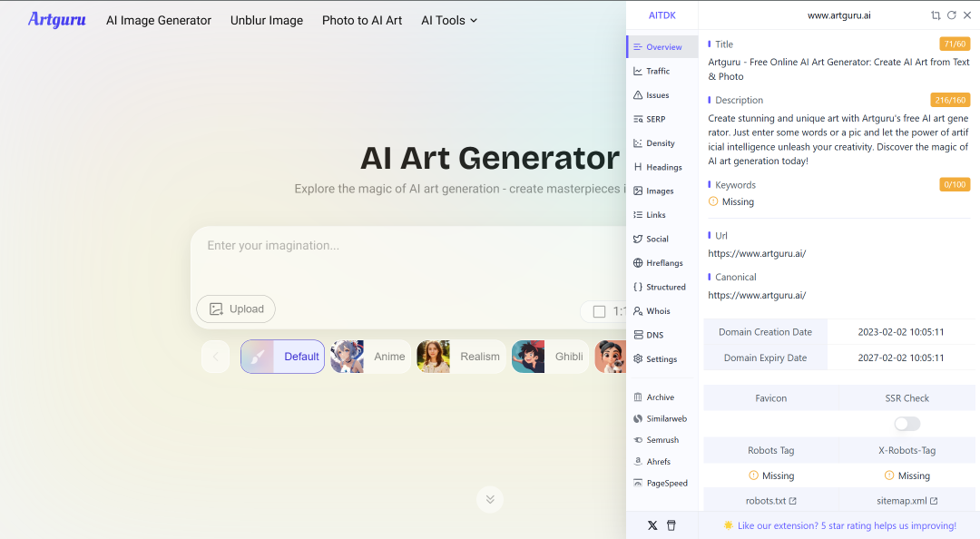Close the AITDK panel
The height and width of the screenshot is (539, 980).
coord(967,15)
